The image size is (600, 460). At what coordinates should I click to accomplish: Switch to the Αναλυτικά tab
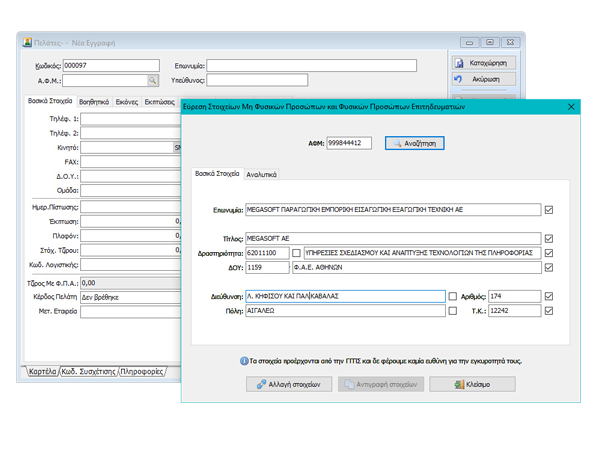[261, 175]
